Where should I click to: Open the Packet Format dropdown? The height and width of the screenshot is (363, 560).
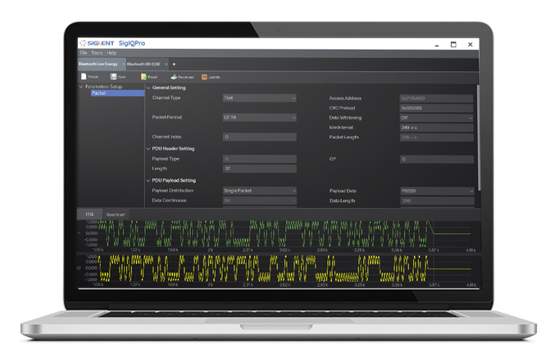(260, 117)
